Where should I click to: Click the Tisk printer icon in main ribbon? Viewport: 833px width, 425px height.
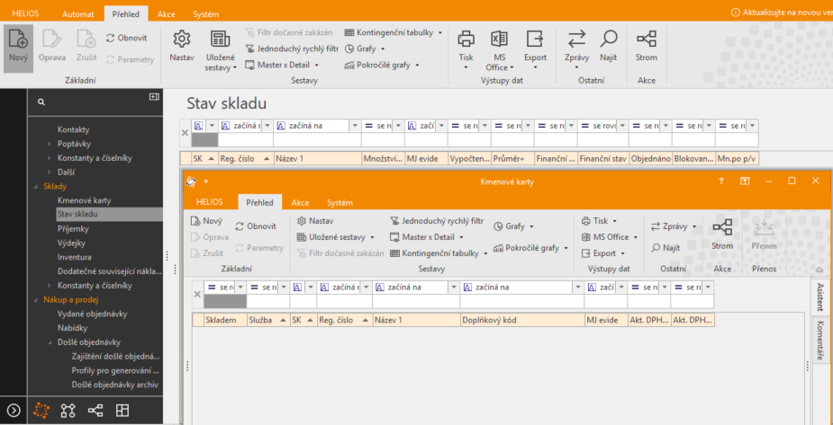[466, 39]
